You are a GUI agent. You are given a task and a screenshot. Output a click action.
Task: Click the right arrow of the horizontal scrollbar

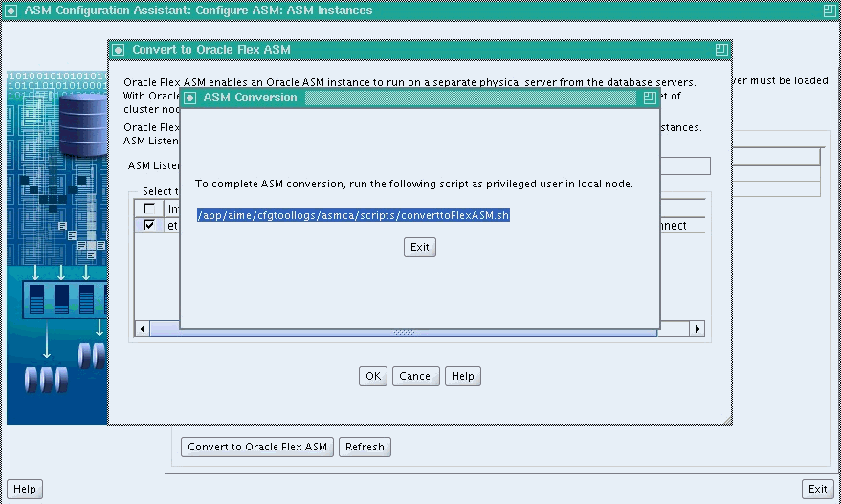697,329
